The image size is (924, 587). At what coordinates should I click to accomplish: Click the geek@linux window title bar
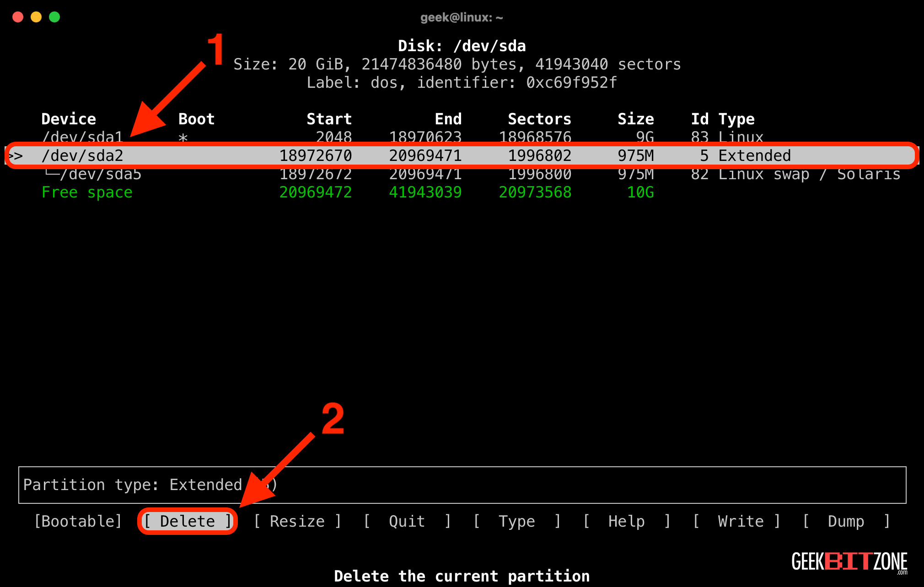462,17
